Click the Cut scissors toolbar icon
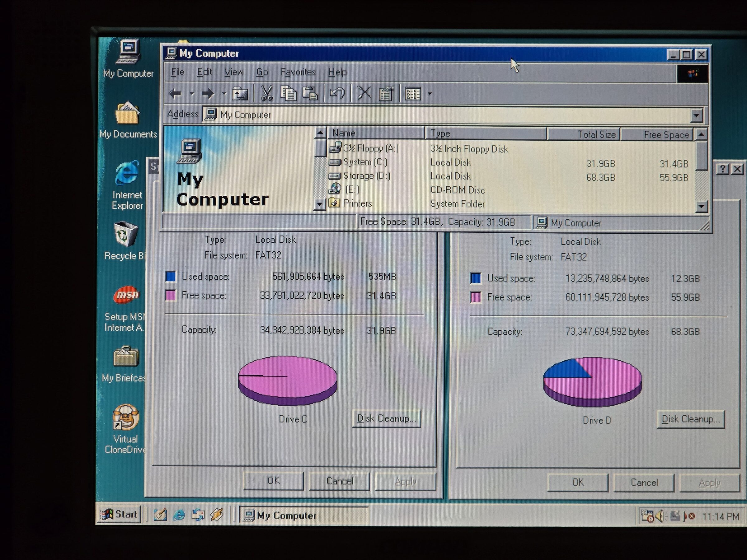Viewport: 747px width, 560px height. pyautogui.click(x=267, y=93)
